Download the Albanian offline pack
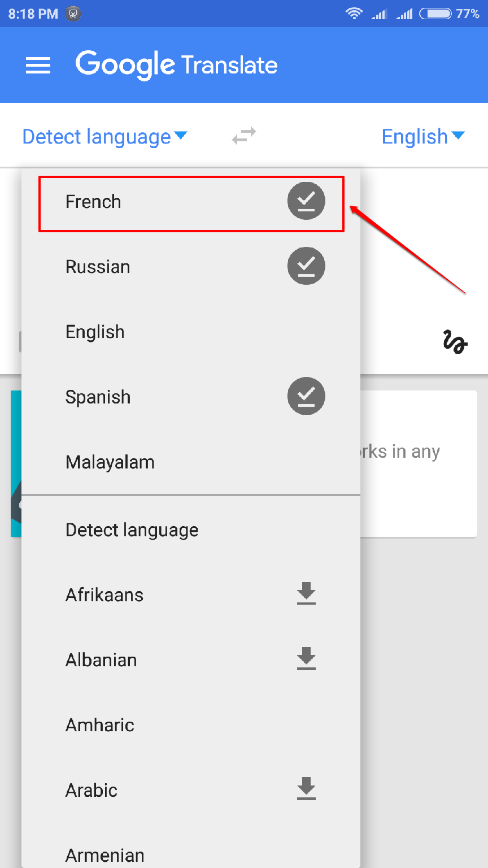 click(x=306, y=659)
